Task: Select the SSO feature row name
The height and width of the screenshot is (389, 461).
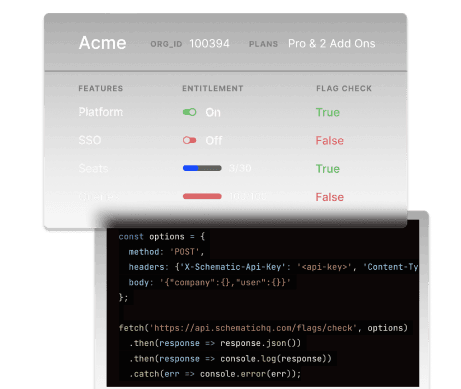Action: coord(90,140)
